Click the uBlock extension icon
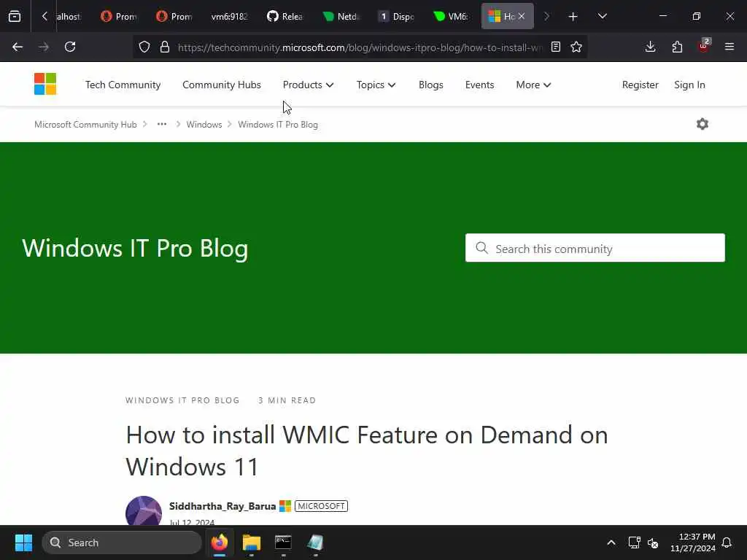 tap(704, 46)
